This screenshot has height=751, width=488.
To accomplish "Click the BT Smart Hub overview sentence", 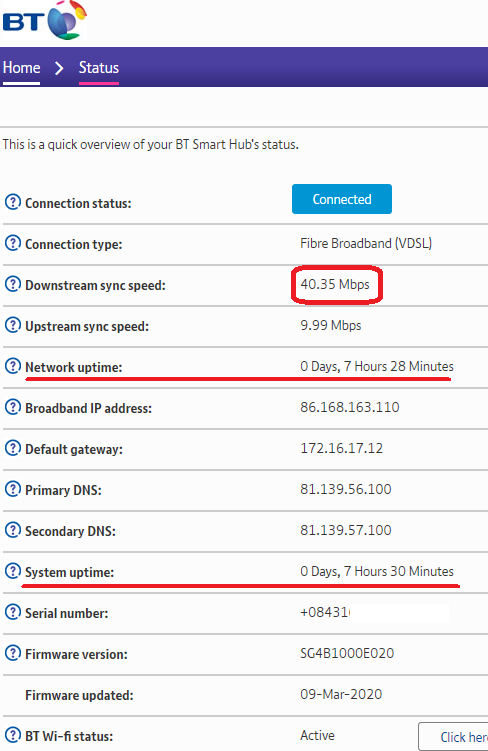I will (150, 144).
